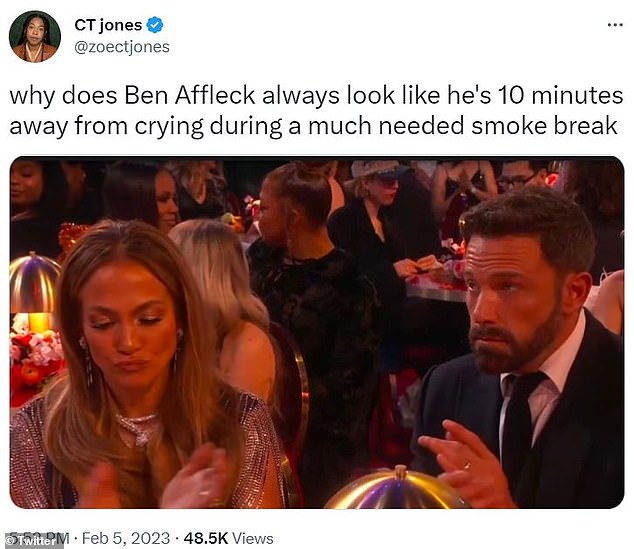Open the @zoectjones handle link
Viewport: 634px width, 549px height.
pos(122,47)
